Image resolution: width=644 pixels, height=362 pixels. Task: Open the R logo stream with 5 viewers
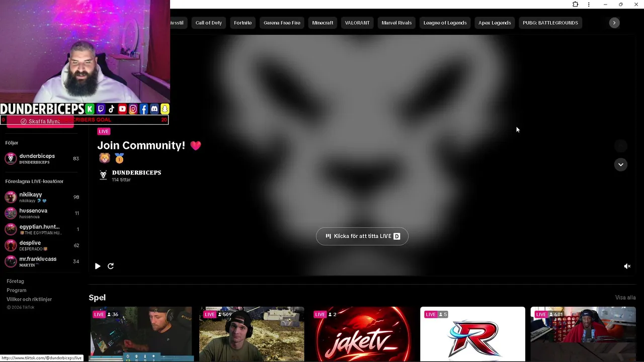[x=473, y=334]
